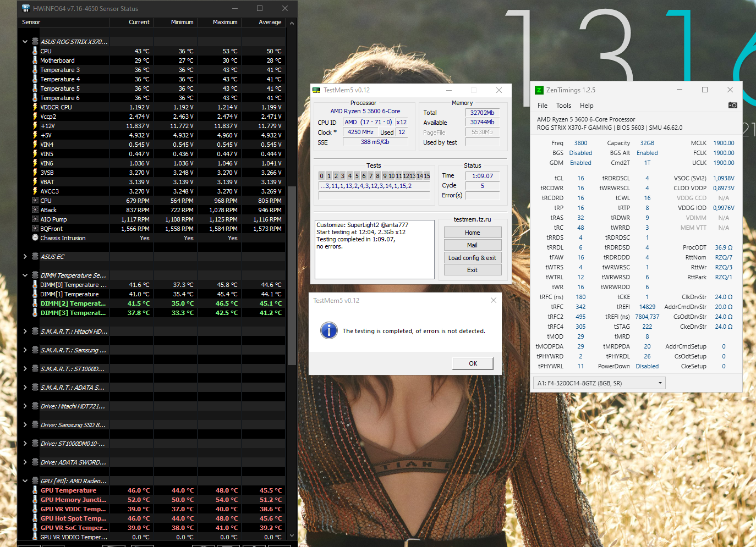Click the fan icon beside ABack row
This screenshot has width=756, height=547.
(35, 210)
